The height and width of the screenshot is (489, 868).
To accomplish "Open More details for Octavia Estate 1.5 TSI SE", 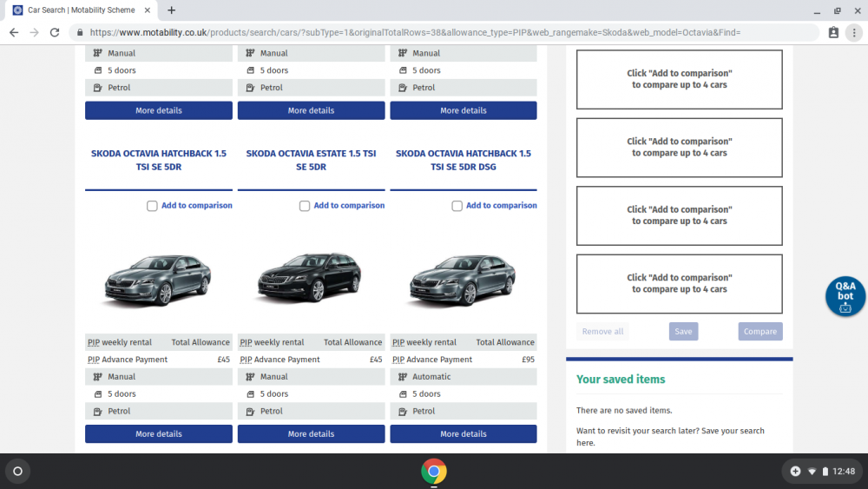I will [311, 433].
